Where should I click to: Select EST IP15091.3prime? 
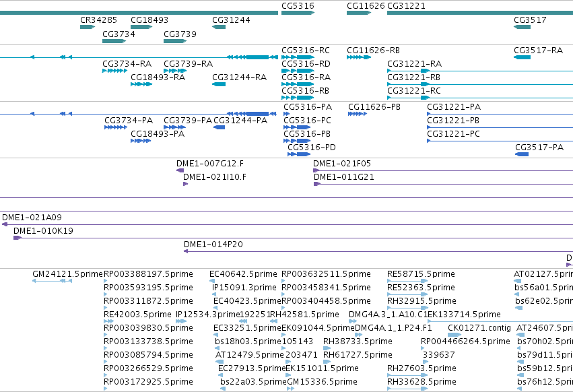[x=214, y=294]
